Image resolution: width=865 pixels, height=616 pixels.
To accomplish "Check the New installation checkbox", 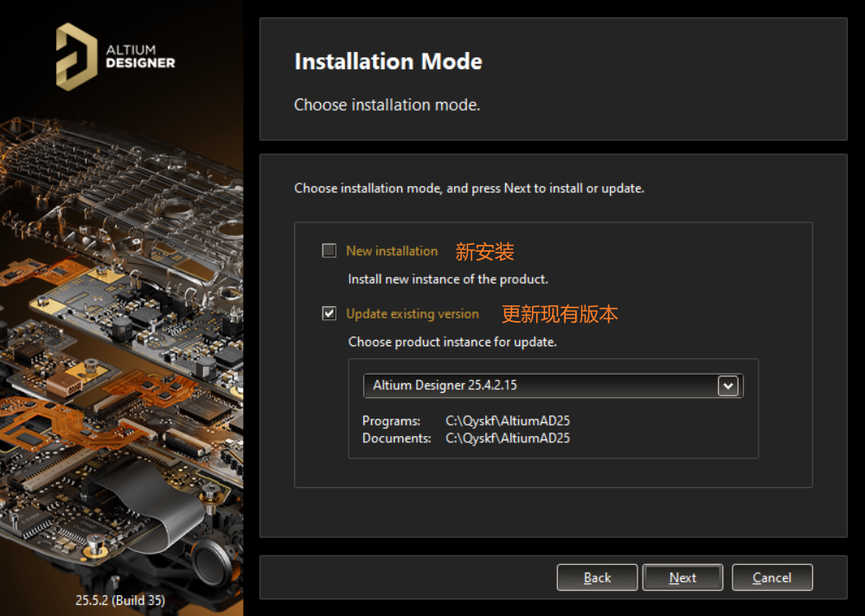I will (x=329, y=251).
